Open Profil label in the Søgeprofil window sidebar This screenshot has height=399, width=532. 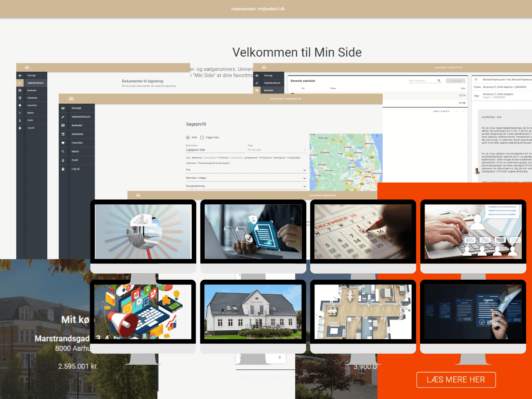pos(75,160)
